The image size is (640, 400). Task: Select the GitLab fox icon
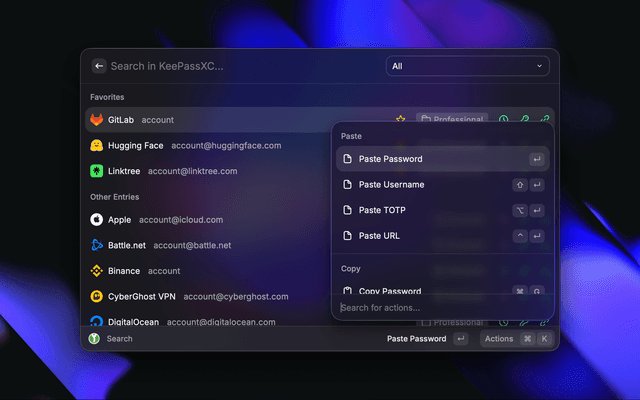[97, 120]
